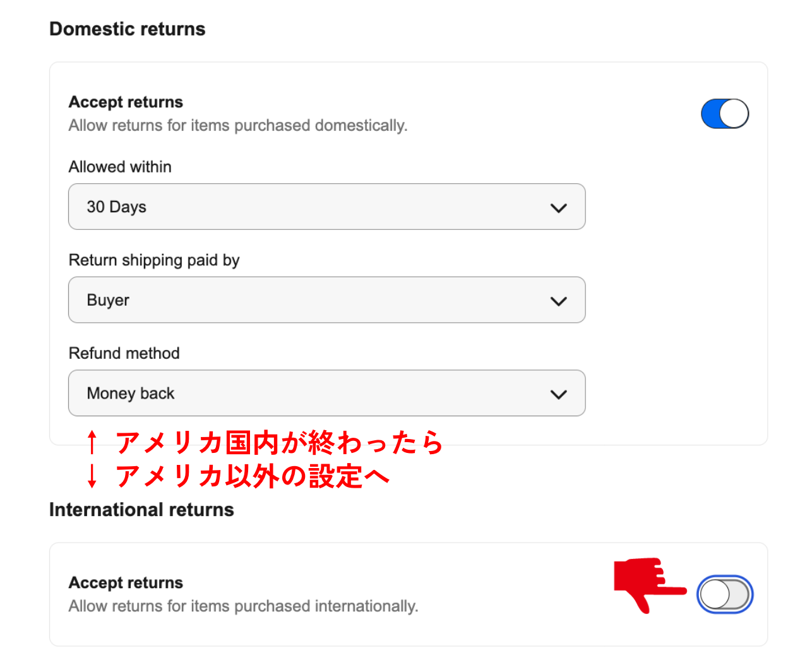Open the Allowed within 30 Days dropdown
The height and width of the screenshot is (662, 812).
[x=326, y=207]
